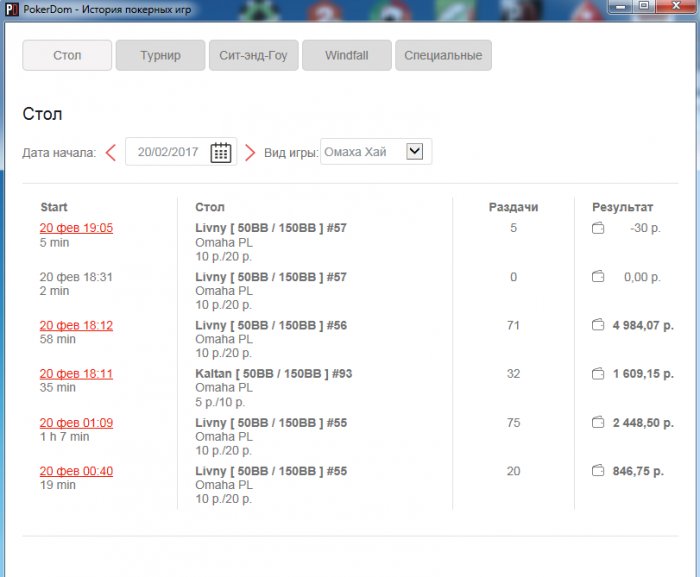Click result value -30 р.

click(x=645, y=228)
